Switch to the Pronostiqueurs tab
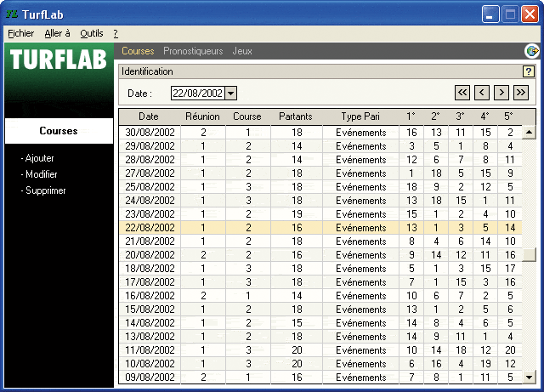544x392 pixels. (x=193, y=51)
